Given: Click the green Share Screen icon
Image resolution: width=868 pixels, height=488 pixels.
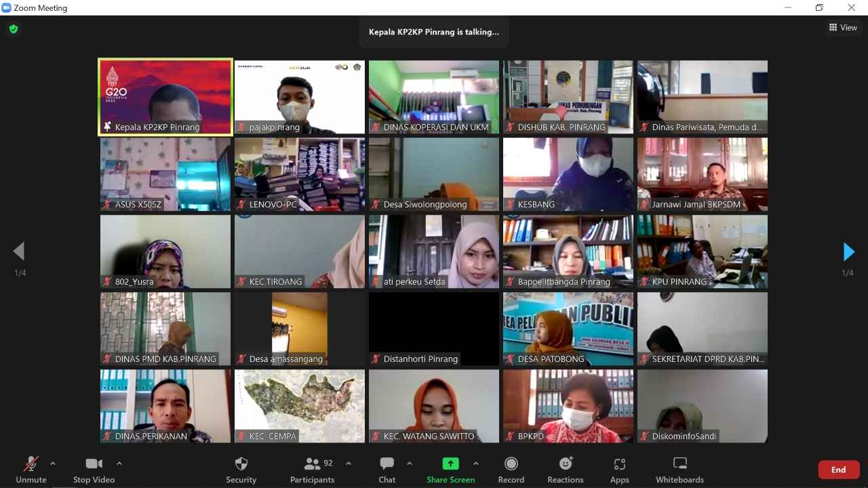Looking at the screenshot, I should pyautogui.click(x=450, y=464).
